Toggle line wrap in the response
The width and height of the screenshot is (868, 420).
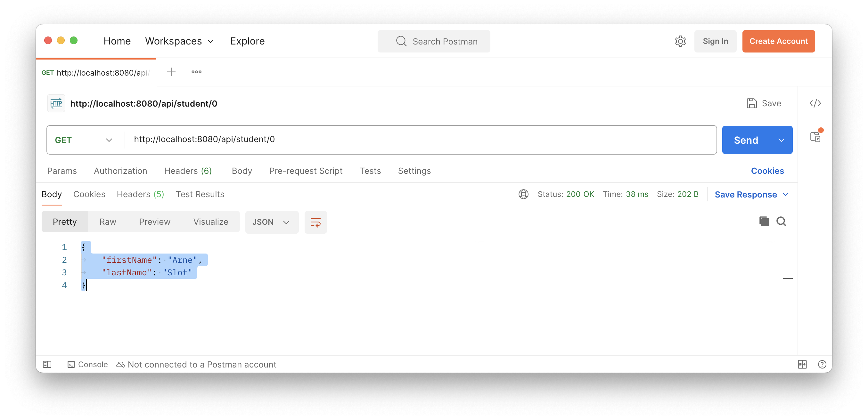coord(315,222)
